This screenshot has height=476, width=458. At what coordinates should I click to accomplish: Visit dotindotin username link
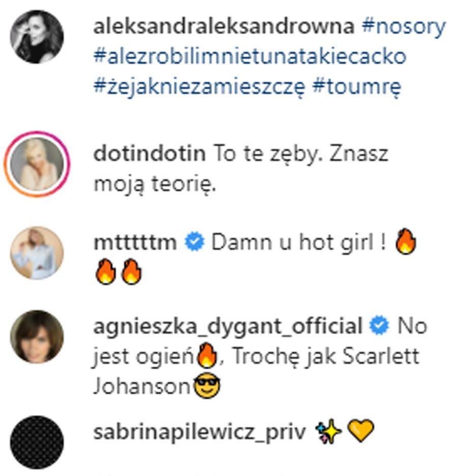(x=150, y=153)
